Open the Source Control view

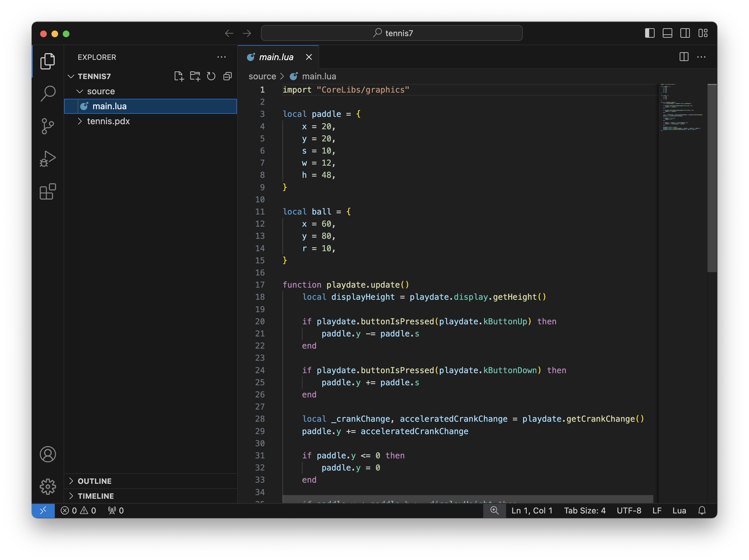tap(48, 126)
